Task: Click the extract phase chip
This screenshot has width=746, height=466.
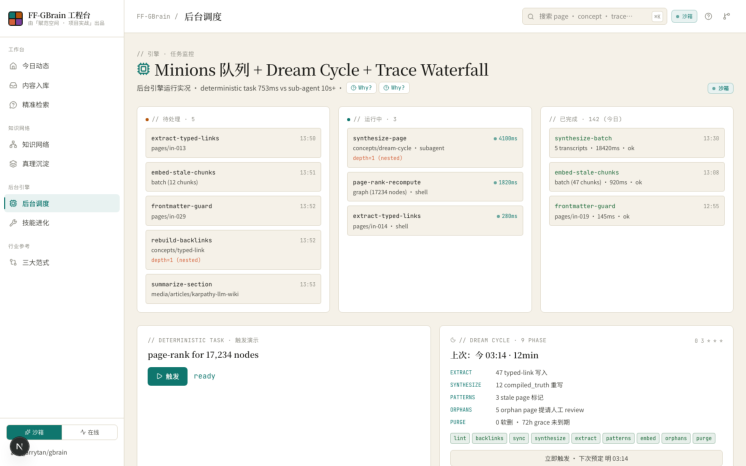Action: coord(586,438)
